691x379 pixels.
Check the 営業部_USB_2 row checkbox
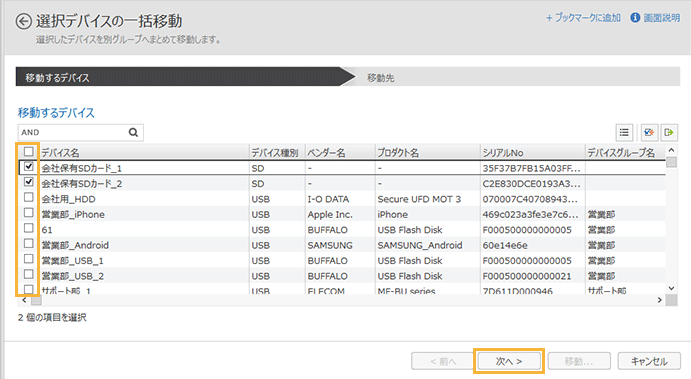pos(29,274)
